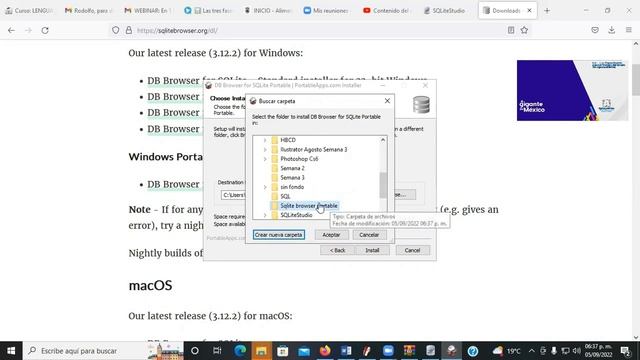This screenshot has width=640, height=360.
Task: Switch to the WEBINAR Gmail tab
Action: (x=149, y=11)
